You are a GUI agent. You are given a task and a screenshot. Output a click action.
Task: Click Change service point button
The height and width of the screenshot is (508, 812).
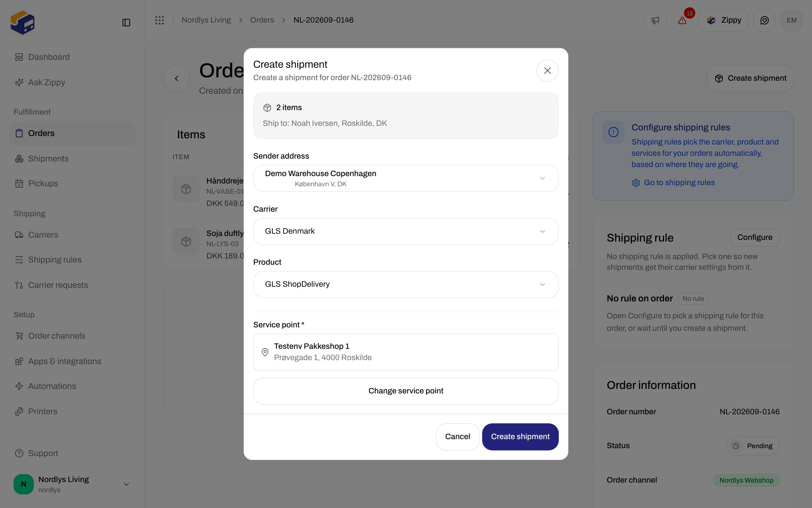pos(406,391)
